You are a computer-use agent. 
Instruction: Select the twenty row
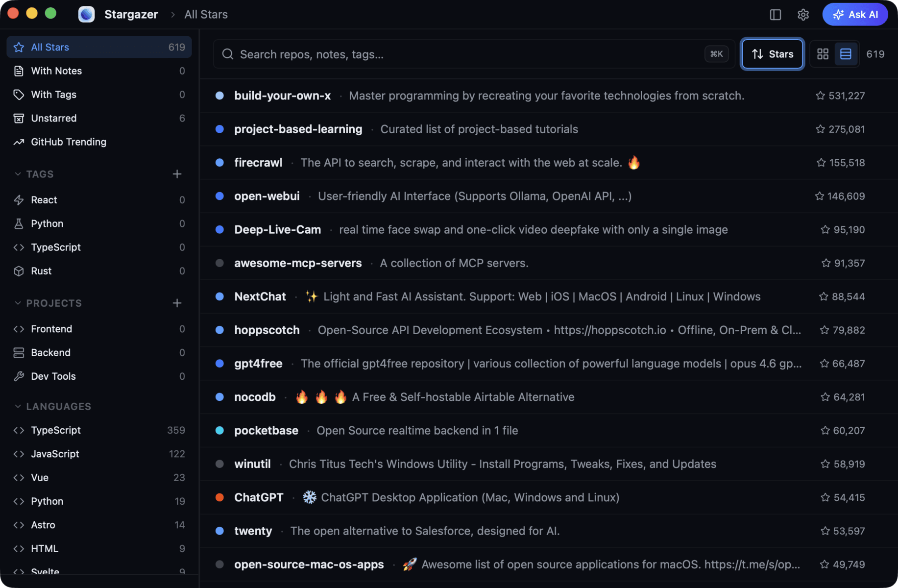click(x=549, y=531)
